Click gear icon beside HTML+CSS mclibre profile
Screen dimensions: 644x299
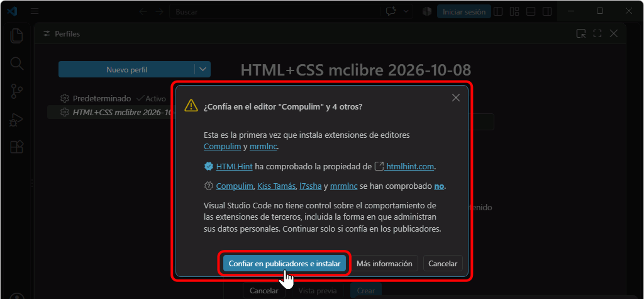point(64,112)
